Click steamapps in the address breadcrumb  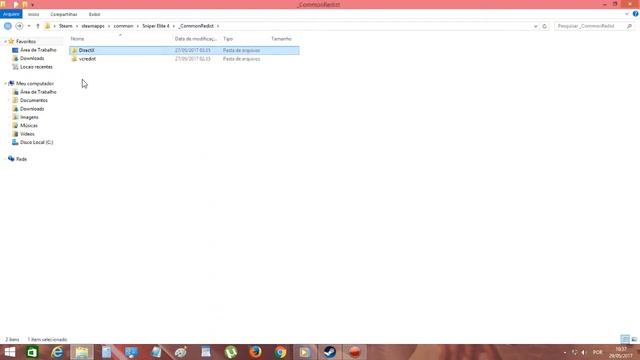tap(93, 26)
